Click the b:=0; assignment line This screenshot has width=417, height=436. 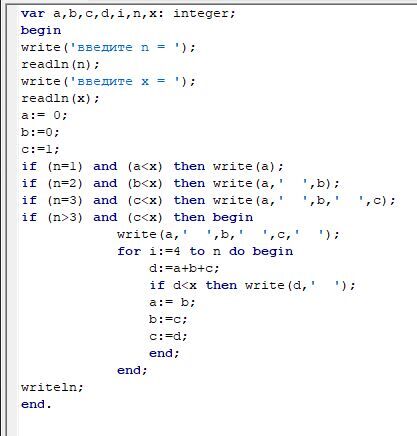tap(40, 132)
